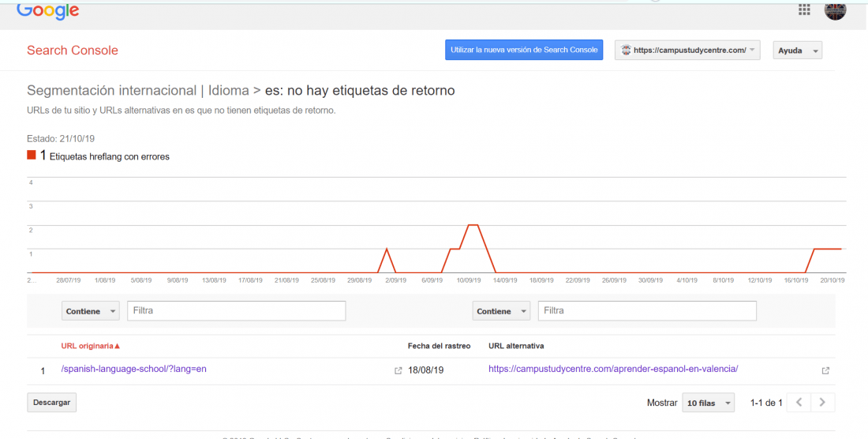Image resolution: width=868 pixels, height=439 pixels.
Task: Click the Google logo
Action: point(48,10)
